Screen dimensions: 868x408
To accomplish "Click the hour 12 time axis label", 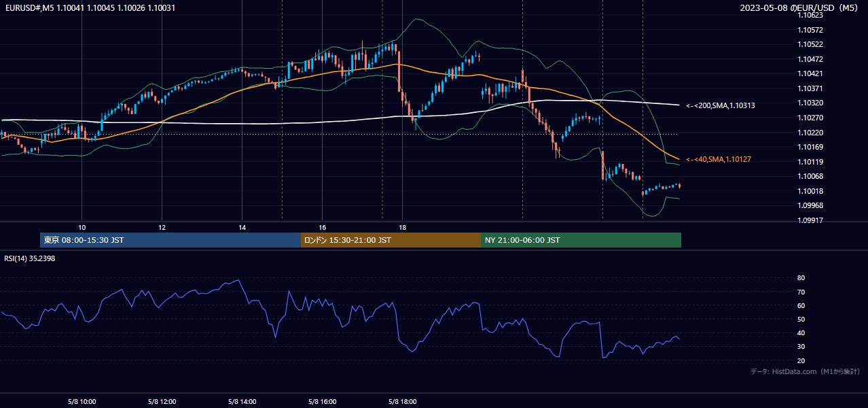I will point(162,227).
